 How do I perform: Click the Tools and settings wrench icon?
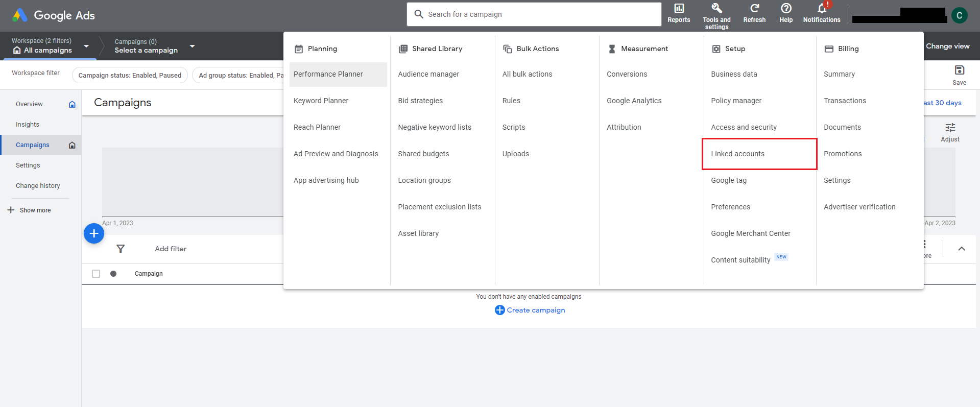pyautogui.click(x=716, y=9)
